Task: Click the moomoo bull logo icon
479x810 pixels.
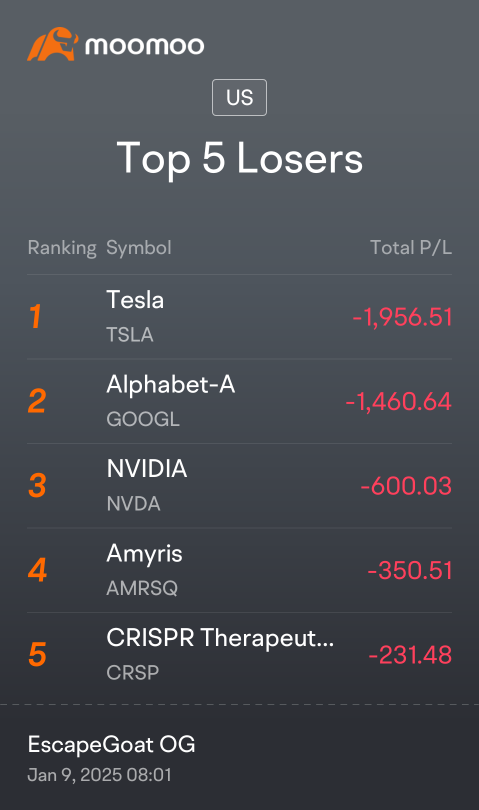Action: (x=53, y=44)
